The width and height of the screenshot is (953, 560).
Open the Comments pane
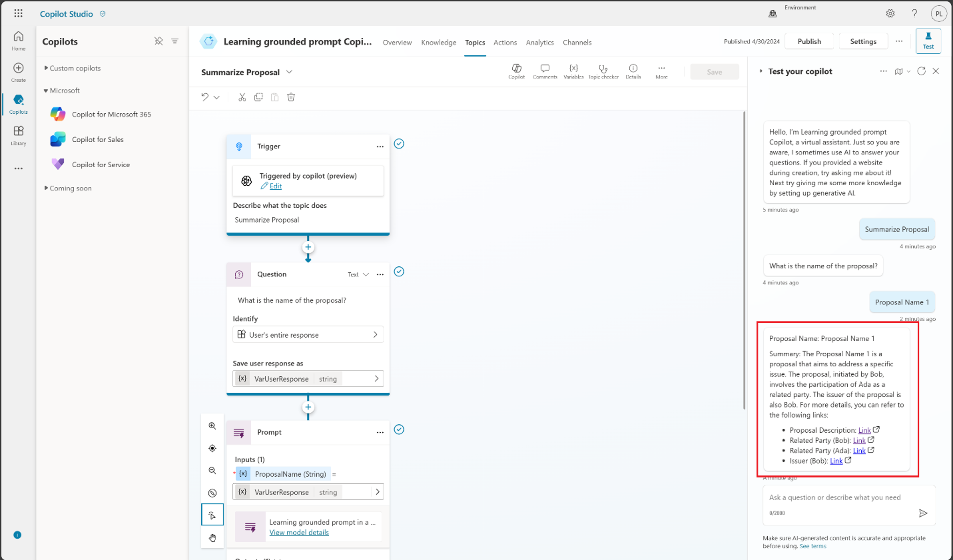click(x=545, y=71)
